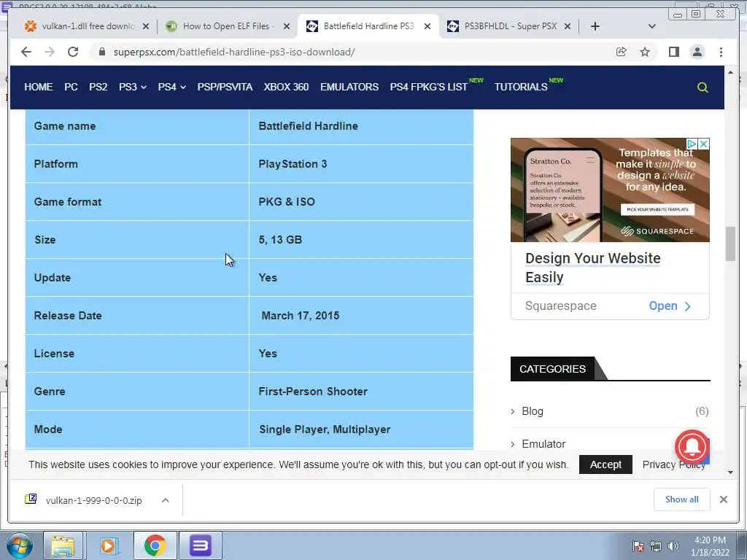This screenshot has width=747, height=560.
Task: Click the red notification bell icon
Action: (692, 446)
